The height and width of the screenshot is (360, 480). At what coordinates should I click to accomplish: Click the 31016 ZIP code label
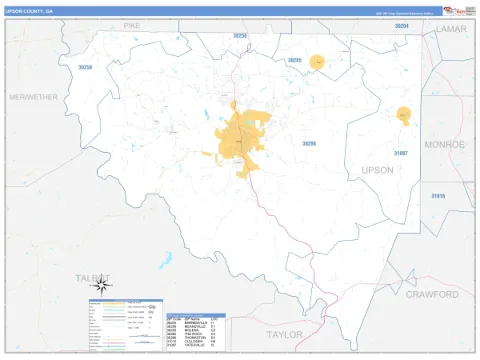pyautogui.click(x=438, y=196)
